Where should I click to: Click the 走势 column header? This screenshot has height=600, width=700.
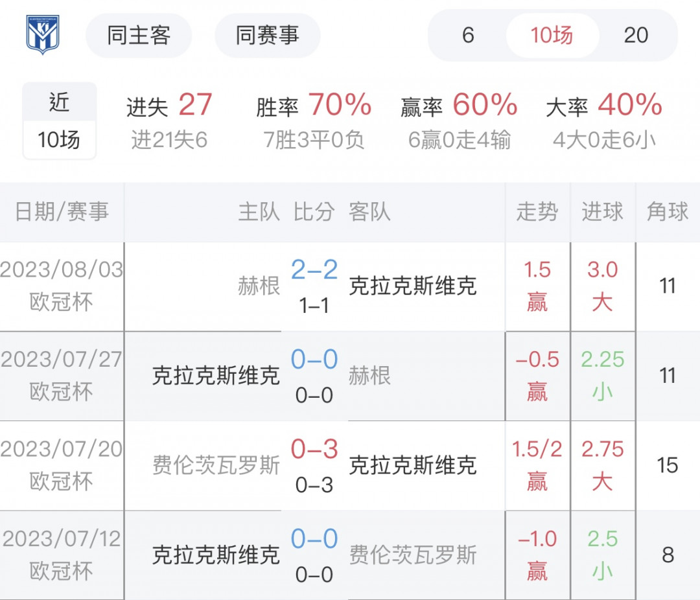point(537,212)
